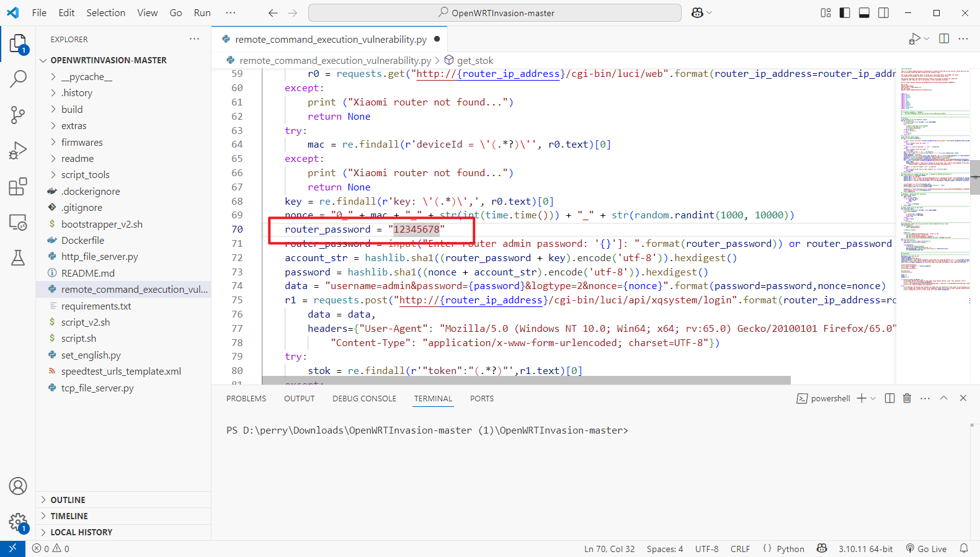Open the Go menu
This screenshot has height=557, width=980.
(x=176, y=13)
